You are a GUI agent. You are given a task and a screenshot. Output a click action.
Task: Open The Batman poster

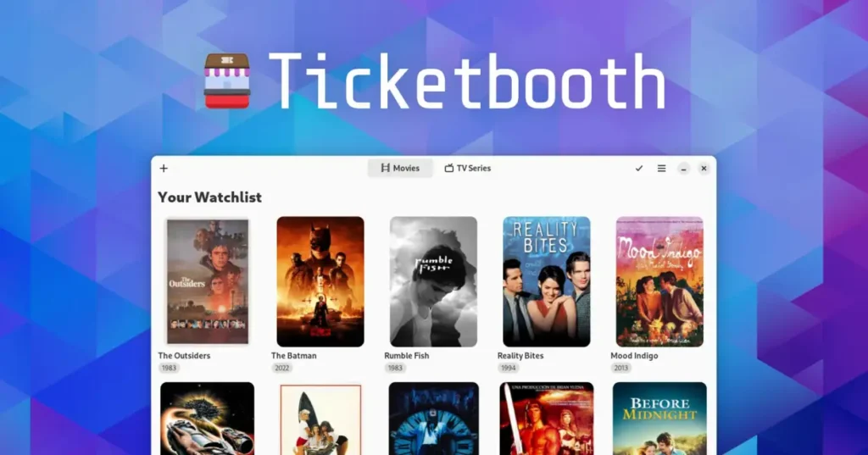320,281
